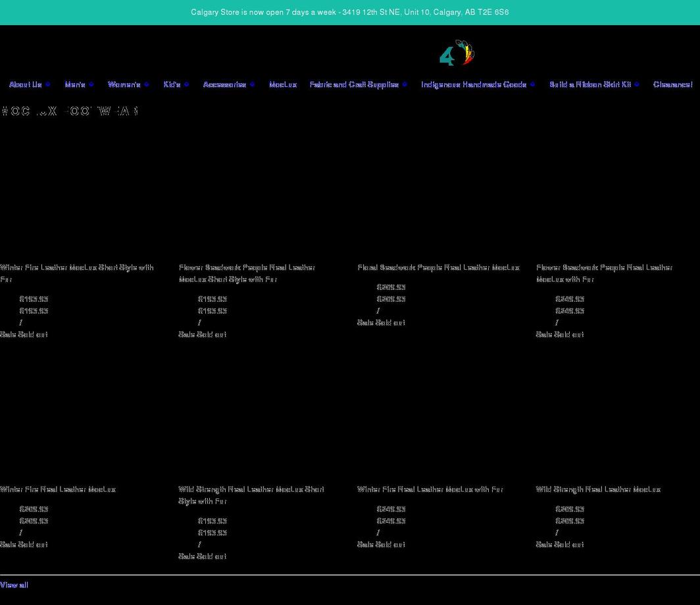The image size is (700, 605).
Task: Open the Kid's dropdown arrow
Action: 186,85
